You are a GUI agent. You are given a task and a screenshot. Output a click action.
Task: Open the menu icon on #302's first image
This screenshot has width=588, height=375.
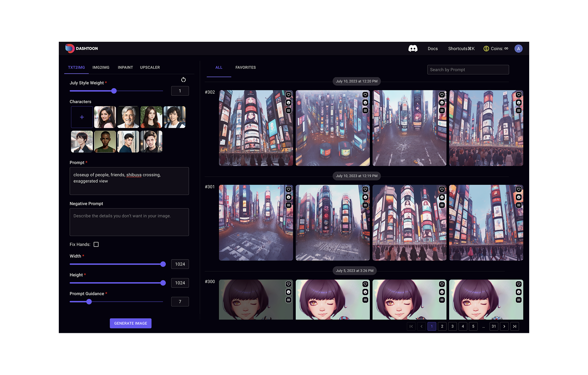click(x=288, y=110)
